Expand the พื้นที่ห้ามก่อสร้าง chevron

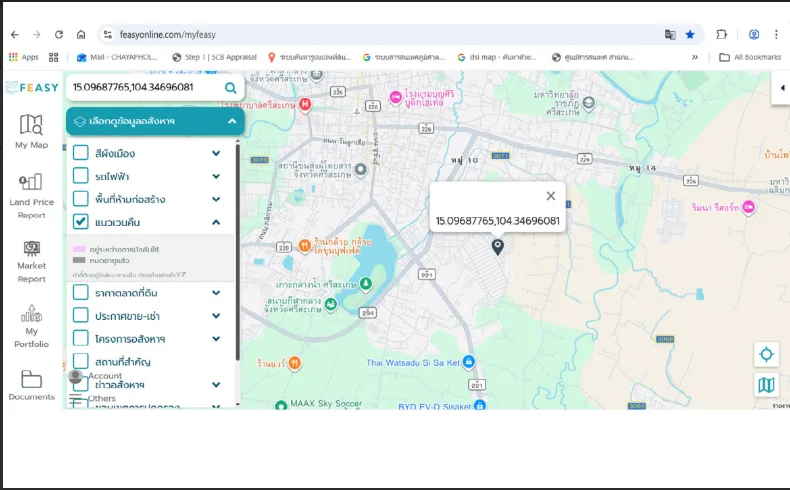(216, 199)
